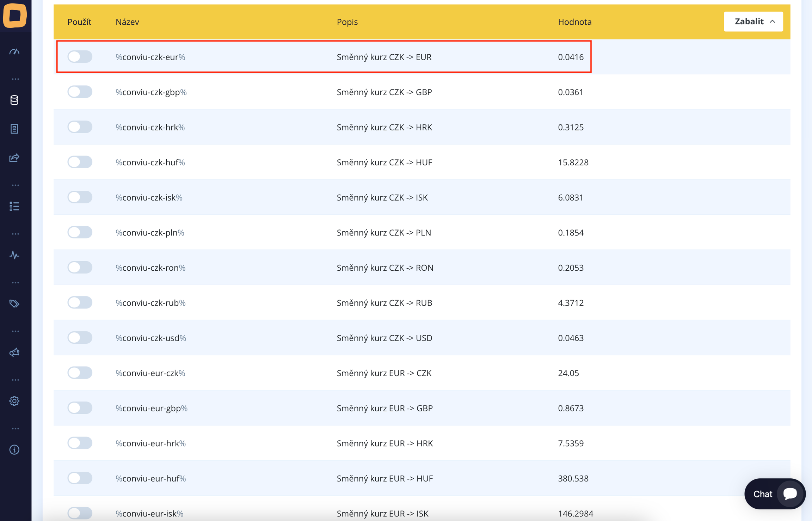Collapse the table with Zabalit button

[x=753, y=22]
